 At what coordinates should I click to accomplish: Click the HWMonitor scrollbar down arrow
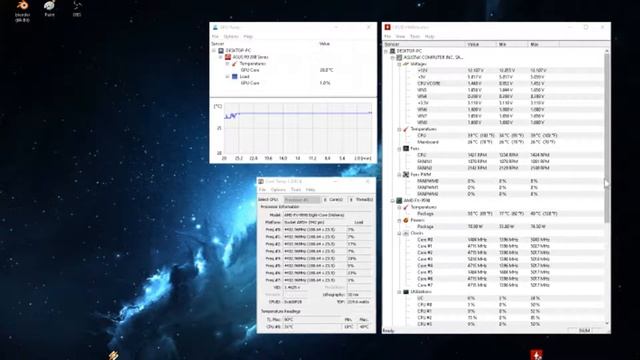point(607,324)
